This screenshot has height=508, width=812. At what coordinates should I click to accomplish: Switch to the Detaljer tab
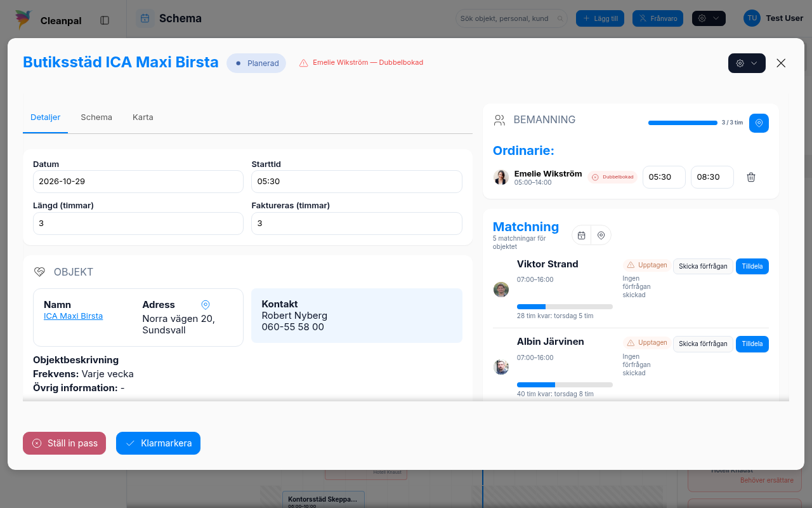point(46,117)
